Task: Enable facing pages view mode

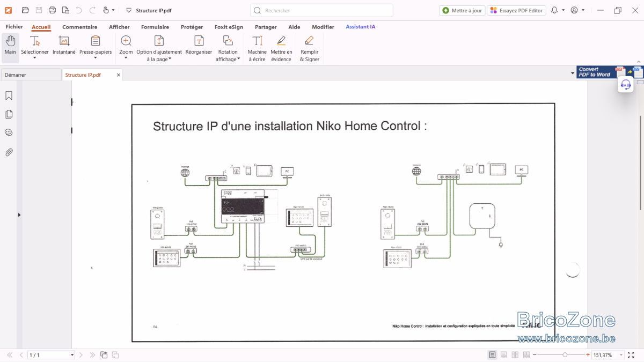Action: click(515, 355)
